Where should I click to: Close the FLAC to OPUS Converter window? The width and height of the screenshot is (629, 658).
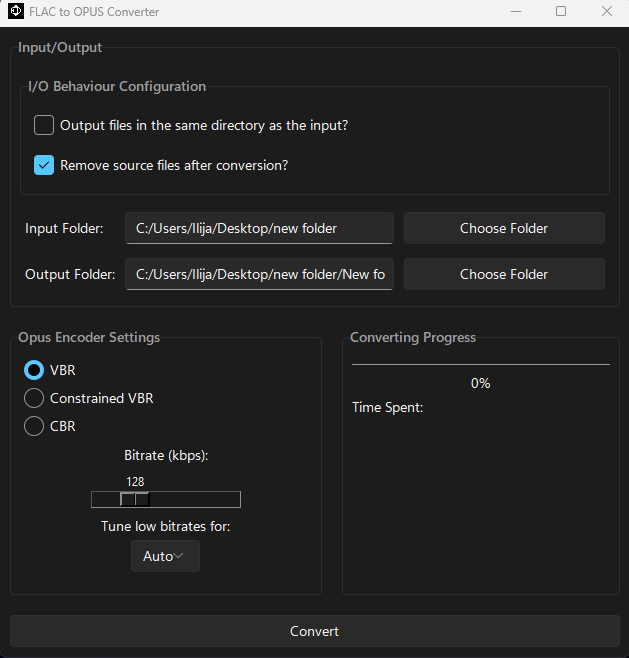coord(607,11)
